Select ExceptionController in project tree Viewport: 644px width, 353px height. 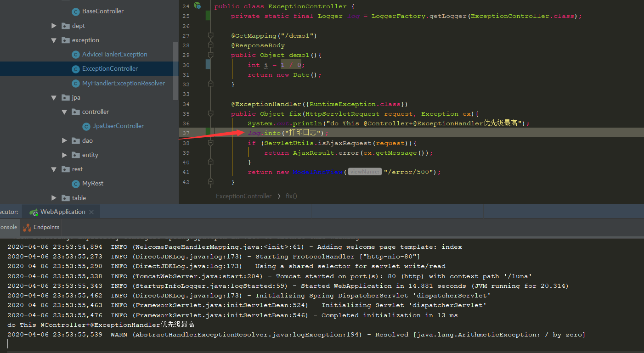(x=110, y=68)
